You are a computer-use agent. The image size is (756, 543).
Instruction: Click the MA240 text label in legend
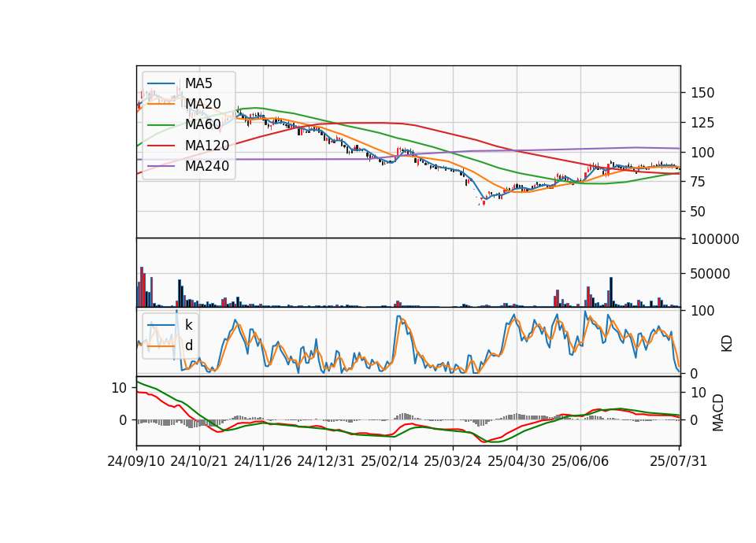(207, 166)
